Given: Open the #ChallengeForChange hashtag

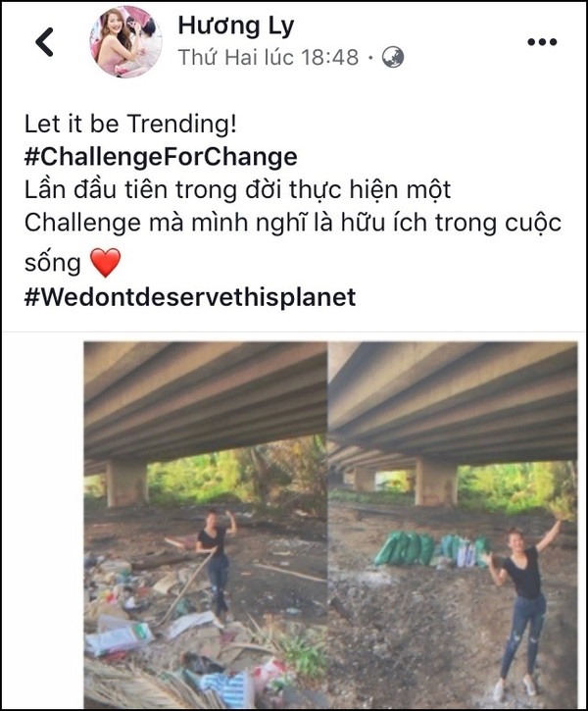Looking at the screenshot, I should tap(161, 157).
